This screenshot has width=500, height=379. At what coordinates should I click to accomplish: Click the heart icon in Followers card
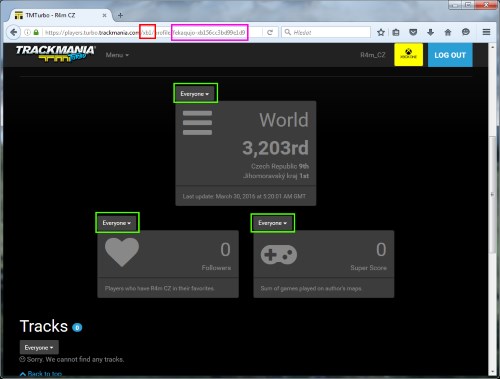pyautogui.click(x=122, y=252)
